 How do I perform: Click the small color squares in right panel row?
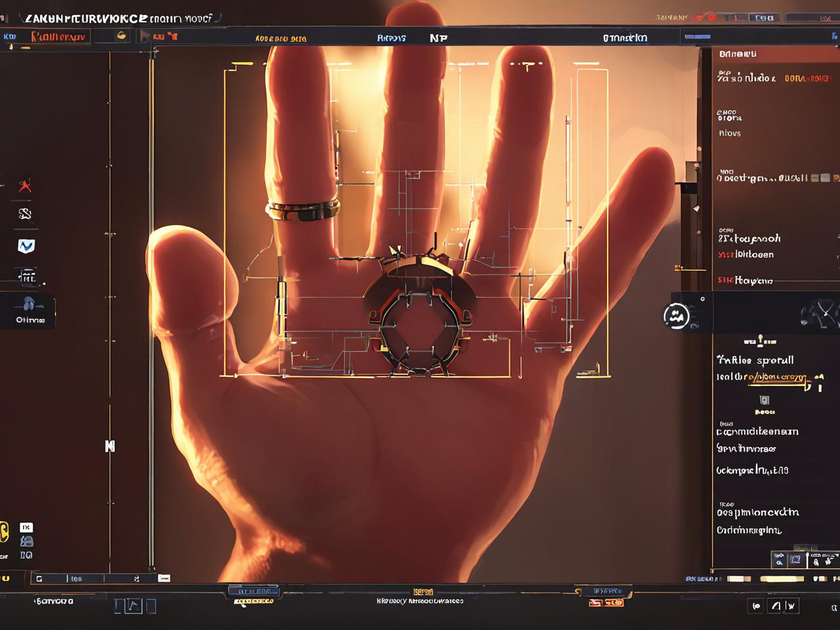point(825,178)
